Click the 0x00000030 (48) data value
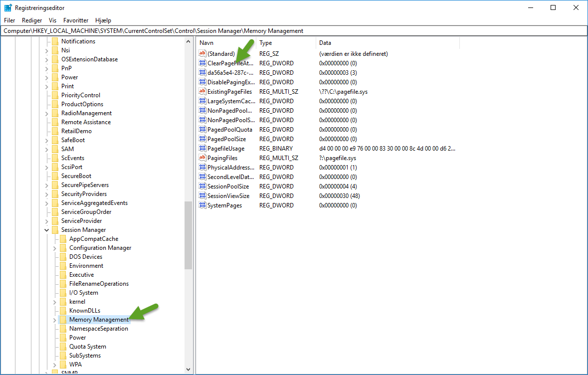The width and height of the screenshot is (588, 375). pyautogui.click(x=339, y=196)
